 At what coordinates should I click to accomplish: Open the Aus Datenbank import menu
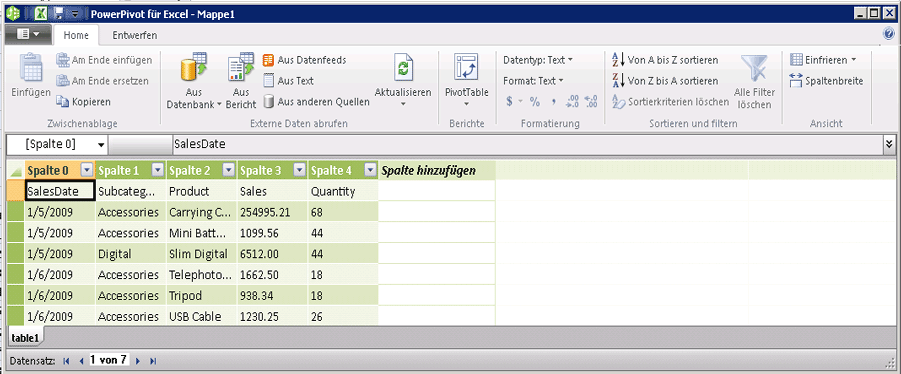pyautogui.click(x=194, y=105)
